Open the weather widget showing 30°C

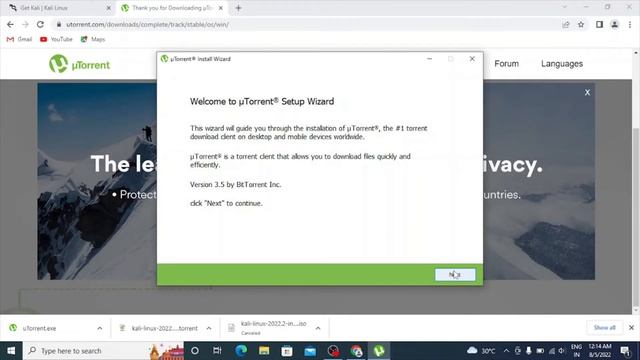click(482, 351)
